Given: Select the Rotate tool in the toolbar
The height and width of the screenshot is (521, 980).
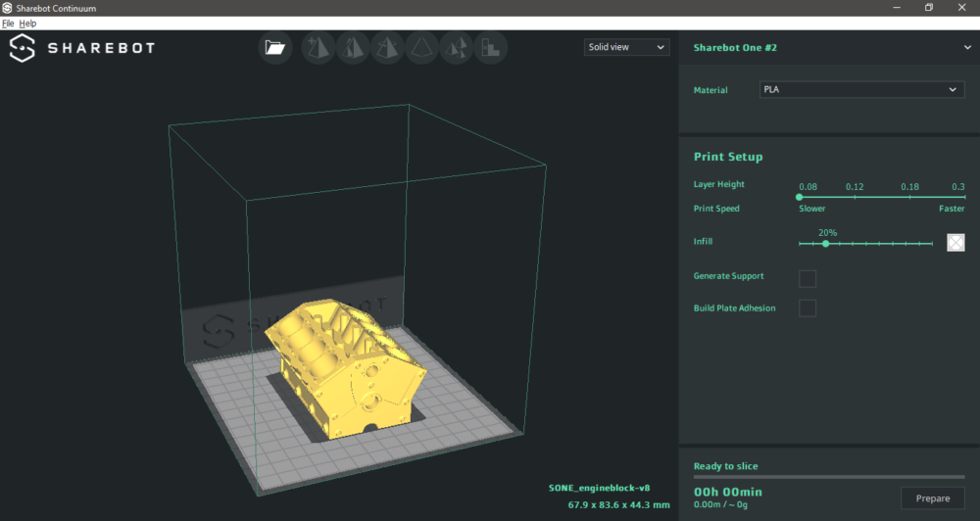Looking at the screenshot, I should (387, 47).
